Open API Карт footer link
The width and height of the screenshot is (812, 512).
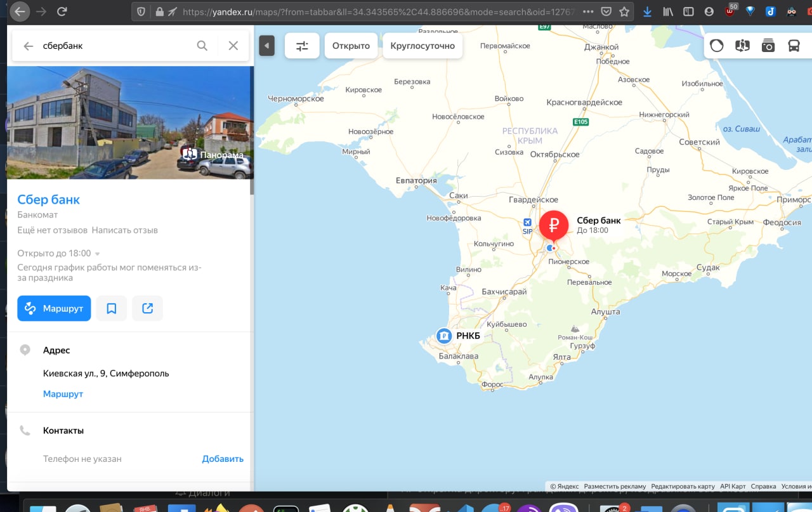[733, 487]
